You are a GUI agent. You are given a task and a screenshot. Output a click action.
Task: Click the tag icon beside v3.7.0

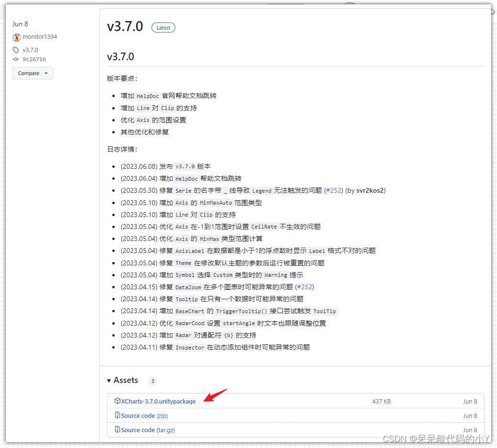click(x=16, y=50)
